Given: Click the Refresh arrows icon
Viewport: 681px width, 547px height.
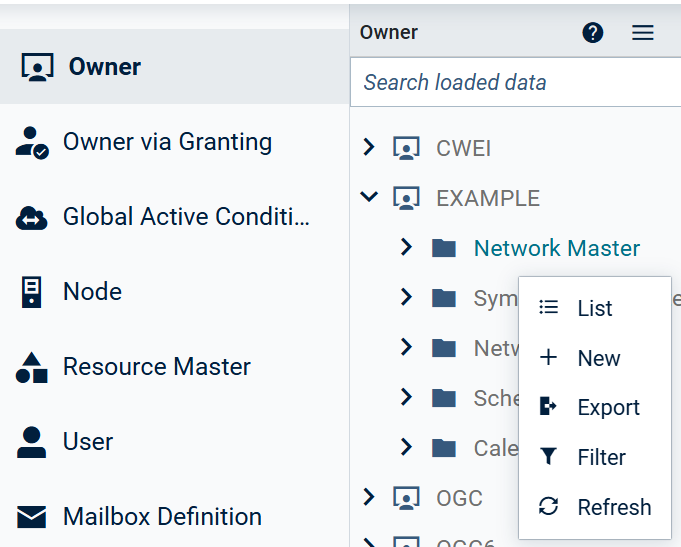Looking at the screenshot, I should (x=549, y=506).
